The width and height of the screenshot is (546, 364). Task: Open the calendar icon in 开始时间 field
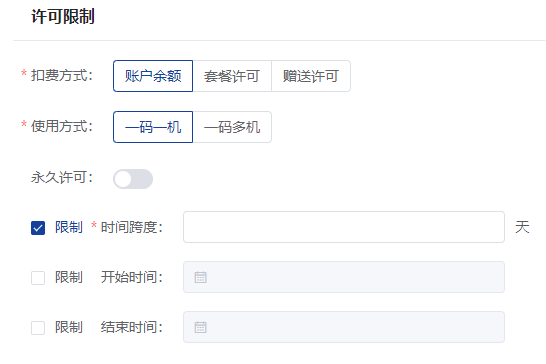(200, 277)
